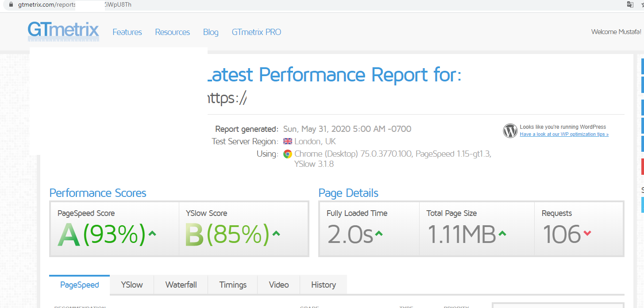The width and height of the screenshot is (644, 308).
Task: Click the 2.0s fully loaded time value
Action: point(350,235)
